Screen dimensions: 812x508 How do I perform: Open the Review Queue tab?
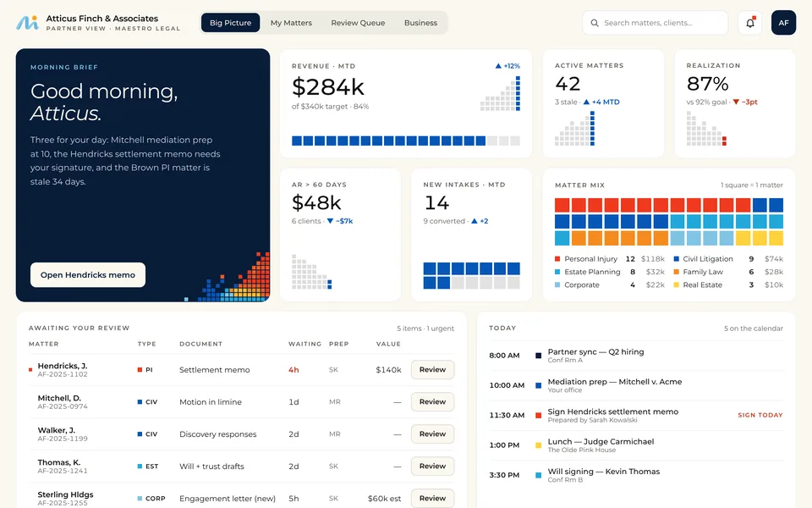coord(358,23)
